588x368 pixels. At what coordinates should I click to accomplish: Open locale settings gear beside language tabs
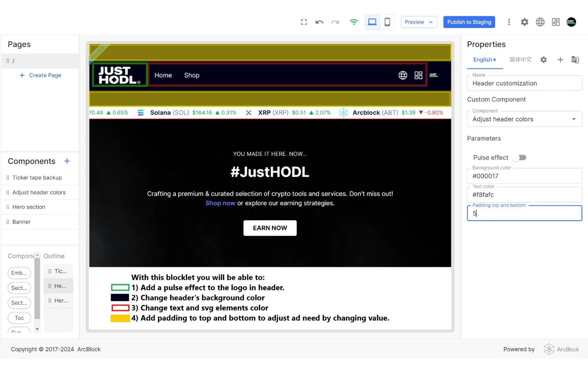click(x=543, y=60)
